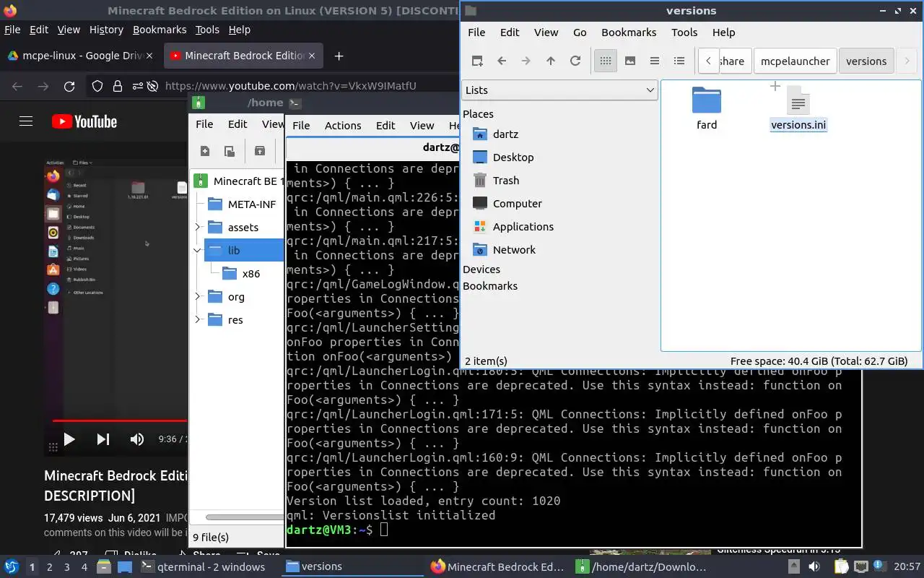Open a new Firefox tab
The image size is (924, 578).
pyautogui.click(x=339, y=56)
